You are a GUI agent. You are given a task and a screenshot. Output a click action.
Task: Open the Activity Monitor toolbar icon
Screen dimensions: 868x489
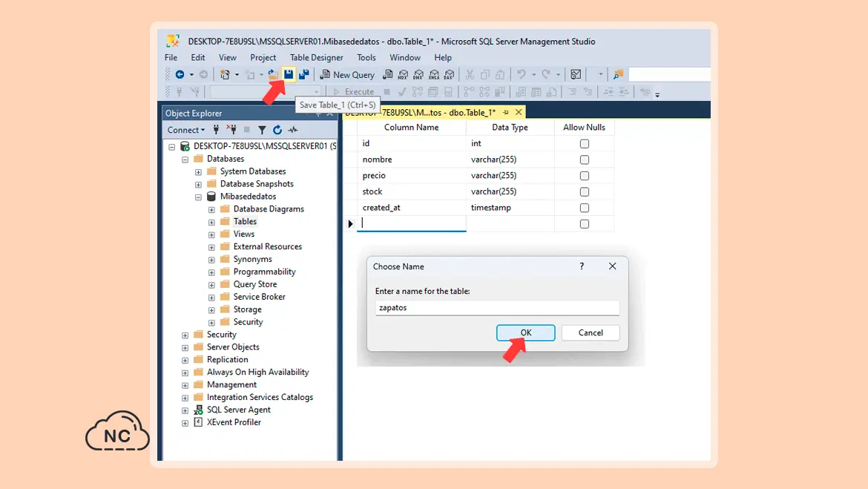click(576, 74)
